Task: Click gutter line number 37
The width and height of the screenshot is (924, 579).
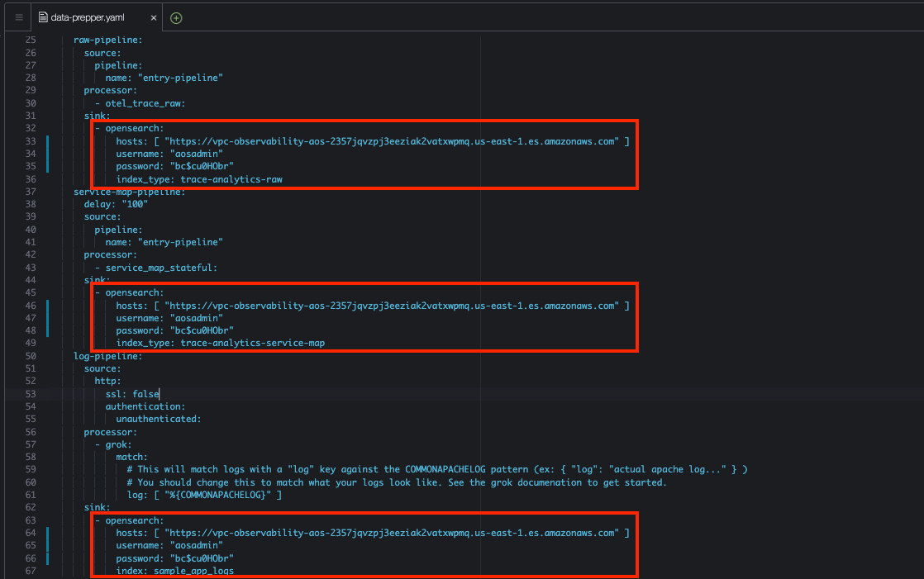Action: click(x=31, y=192)
